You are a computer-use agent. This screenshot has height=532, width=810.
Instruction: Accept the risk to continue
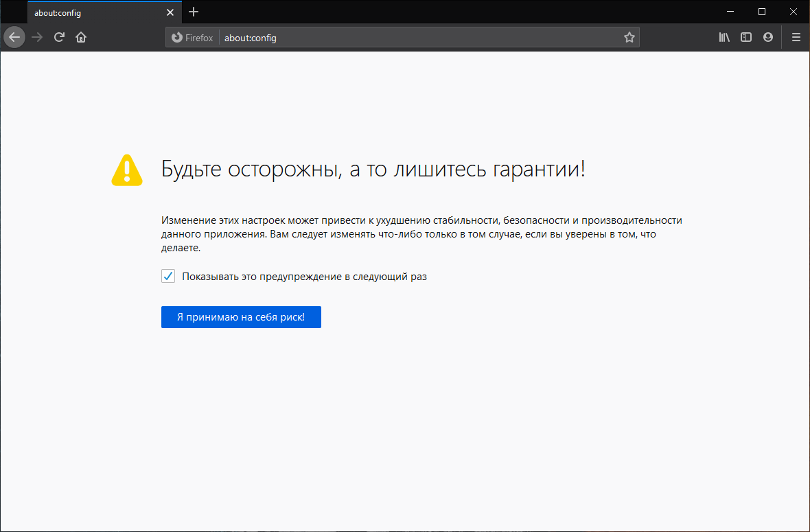(241, 316)
